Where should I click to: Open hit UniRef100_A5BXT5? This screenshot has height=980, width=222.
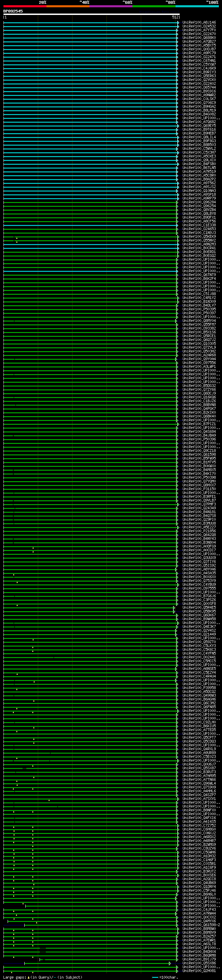199,45
